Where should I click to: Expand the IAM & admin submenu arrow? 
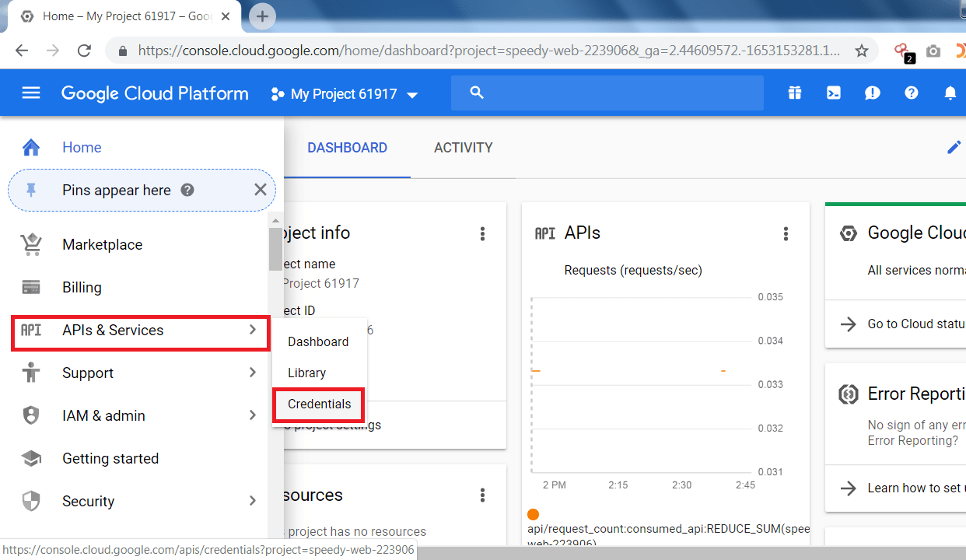(x=252, y=415)
